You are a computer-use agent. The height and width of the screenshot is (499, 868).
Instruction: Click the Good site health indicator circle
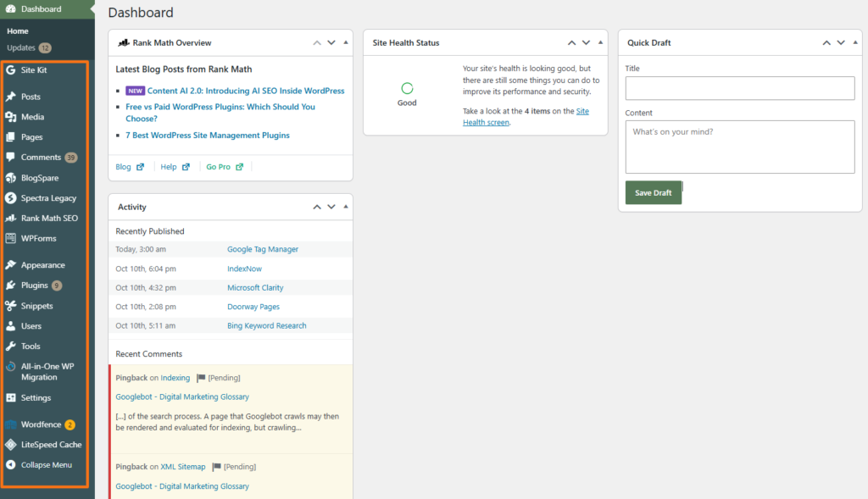tap(407, 88)
